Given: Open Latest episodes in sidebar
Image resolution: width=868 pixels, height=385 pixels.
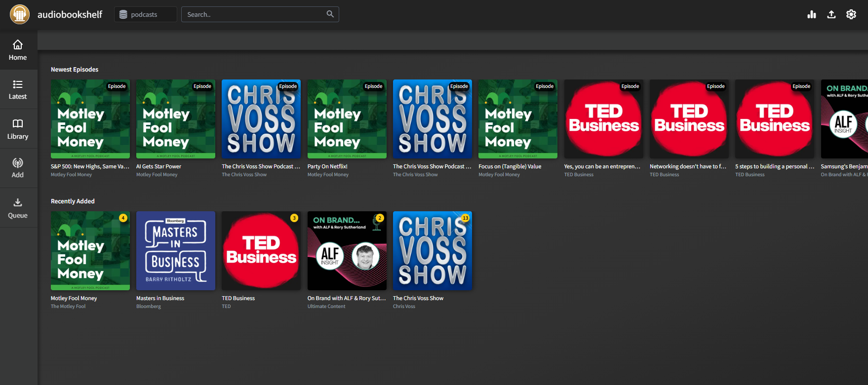Looking at the screenshot, I should [x=18, y=89].
